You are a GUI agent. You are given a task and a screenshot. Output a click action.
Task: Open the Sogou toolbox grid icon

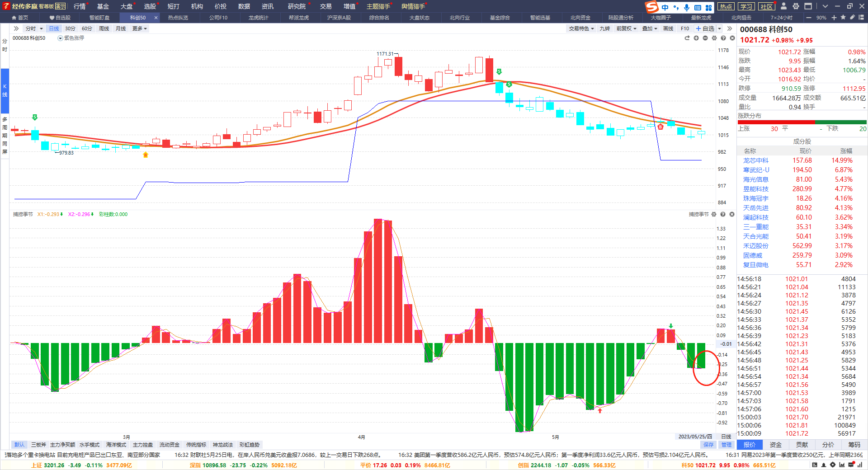click(x=708, y=7)
